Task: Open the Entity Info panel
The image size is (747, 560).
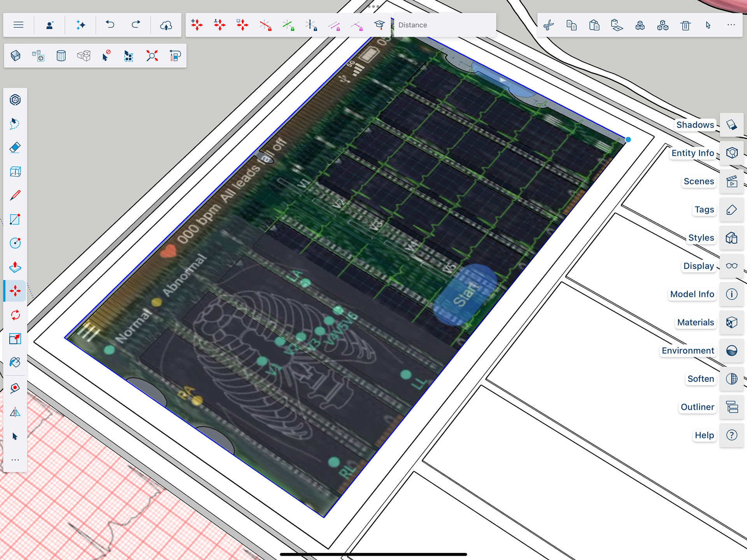Action: tap(731, 153)
